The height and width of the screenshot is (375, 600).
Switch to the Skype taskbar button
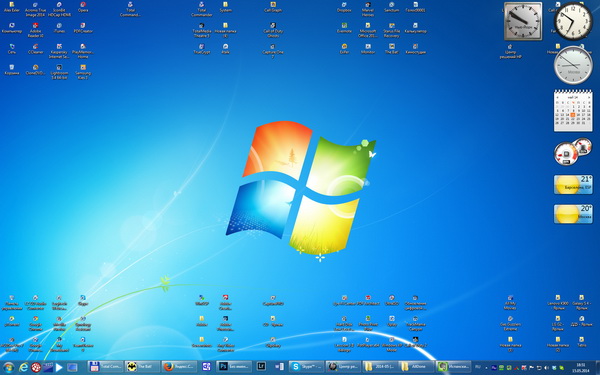point(307,367)
